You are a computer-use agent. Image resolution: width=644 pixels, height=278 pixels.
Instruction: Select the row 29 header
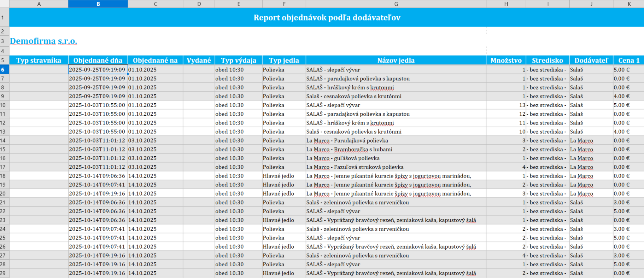[x=4, y=273]
